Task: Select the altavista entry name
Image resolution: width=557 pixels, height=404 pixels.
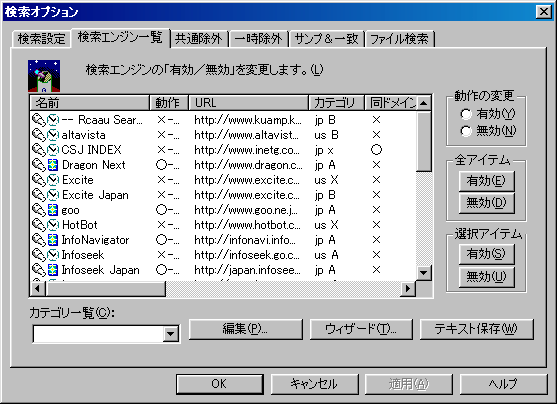Action: [x=83, y=135]
